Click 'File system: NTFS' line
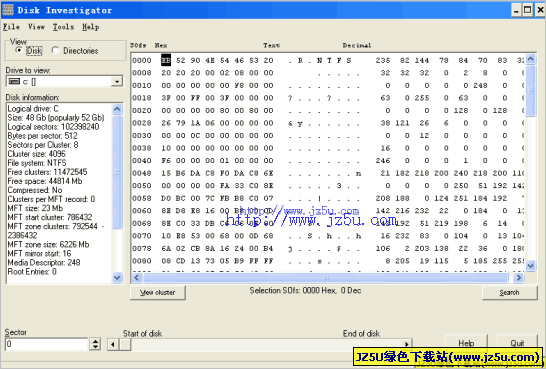 click(37, 163)
